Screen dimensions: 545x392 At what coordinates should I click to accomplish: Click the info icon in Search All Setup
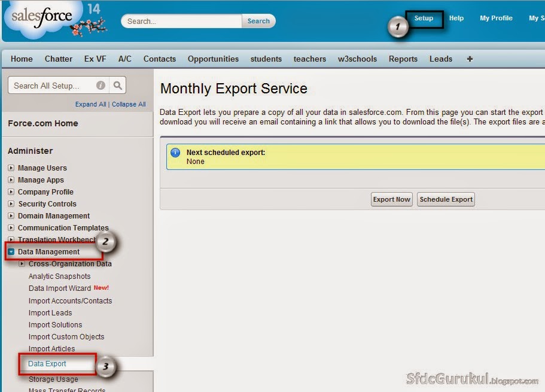(101, 85)
